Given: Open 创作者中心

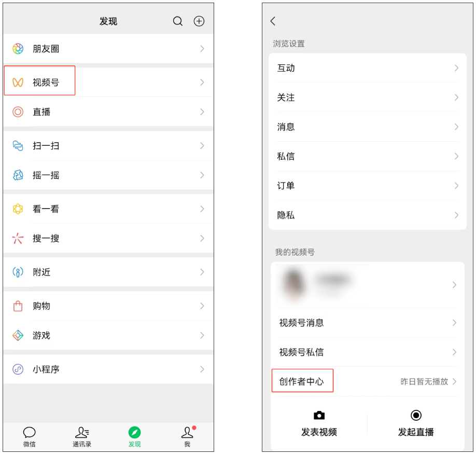Looking at the screenshot, I should point(367,381).
